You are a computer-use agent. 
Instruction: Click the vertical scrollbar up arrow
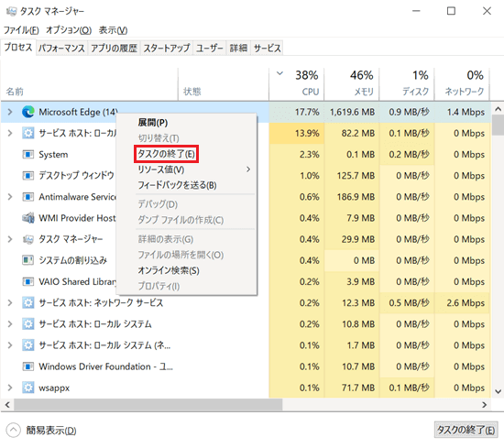click(x=498, y=109)
